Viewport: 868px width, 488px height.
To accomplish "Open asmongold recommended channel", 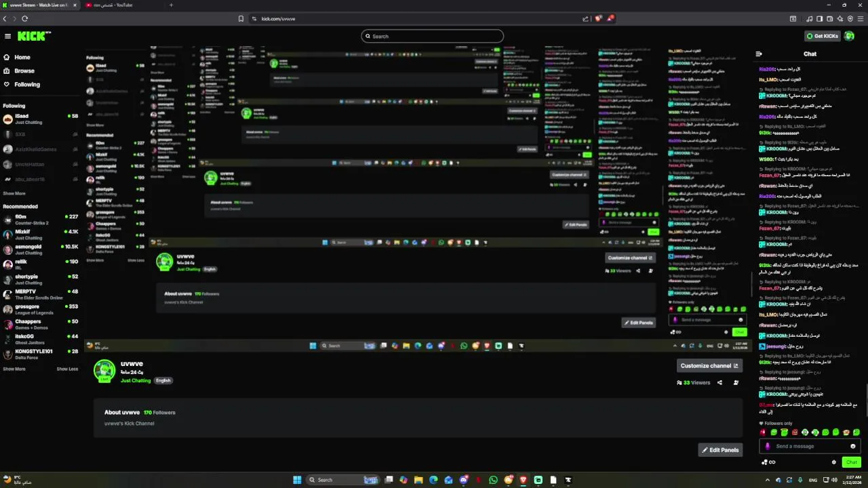I will pyautogui.click(x=41, y=249).
